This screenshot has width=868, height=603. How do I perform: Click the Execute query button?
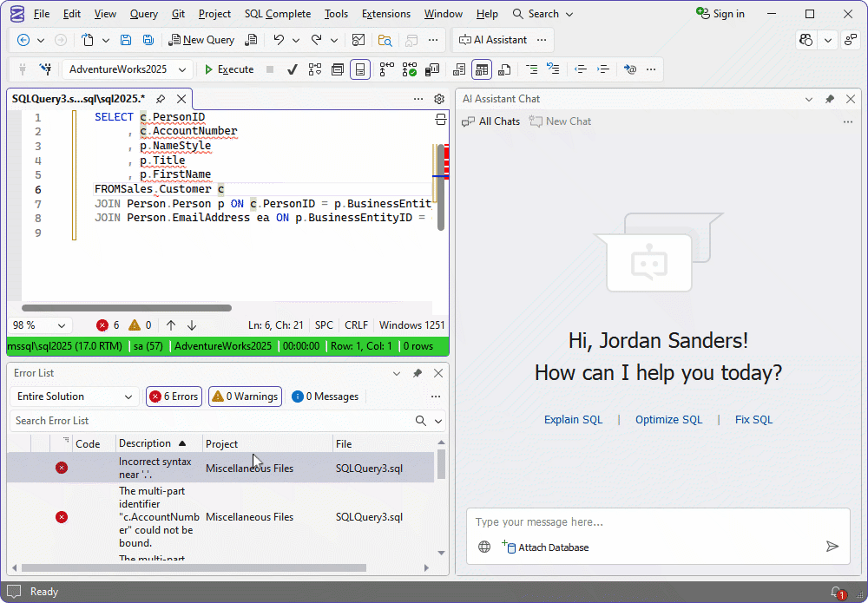(x=228, y=69)
